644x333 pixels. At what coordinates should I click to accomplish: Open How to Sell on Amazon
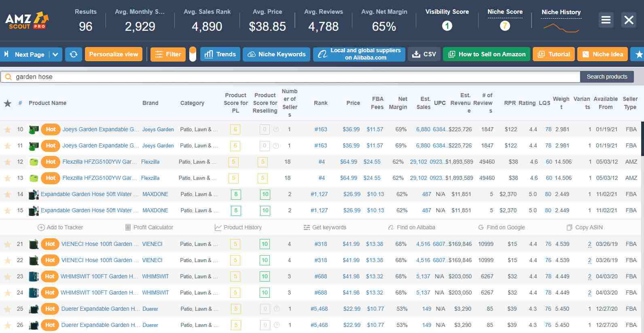point(487,54)
